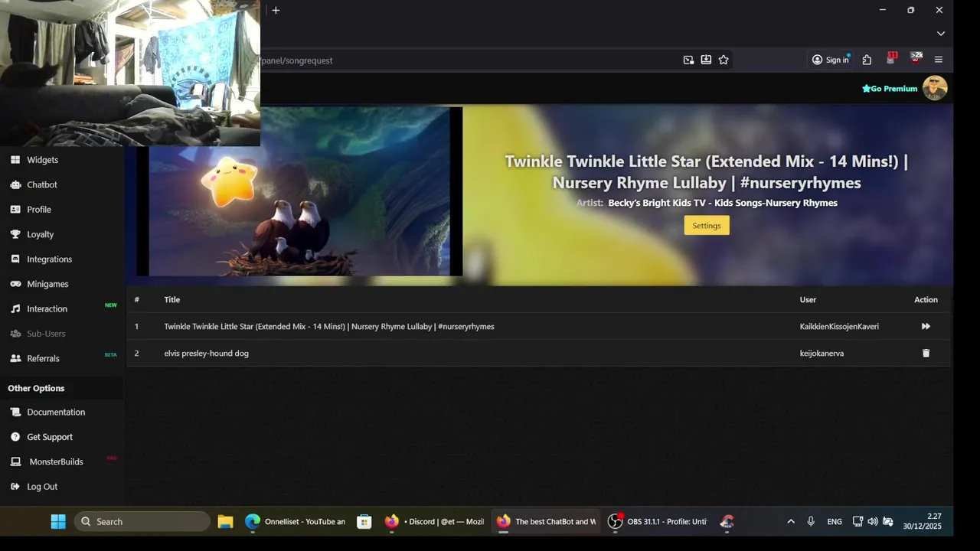
Task: Switch to OBS 31.1.1 in taskbar
Action: pyautogui.click(x=658, y=521)
